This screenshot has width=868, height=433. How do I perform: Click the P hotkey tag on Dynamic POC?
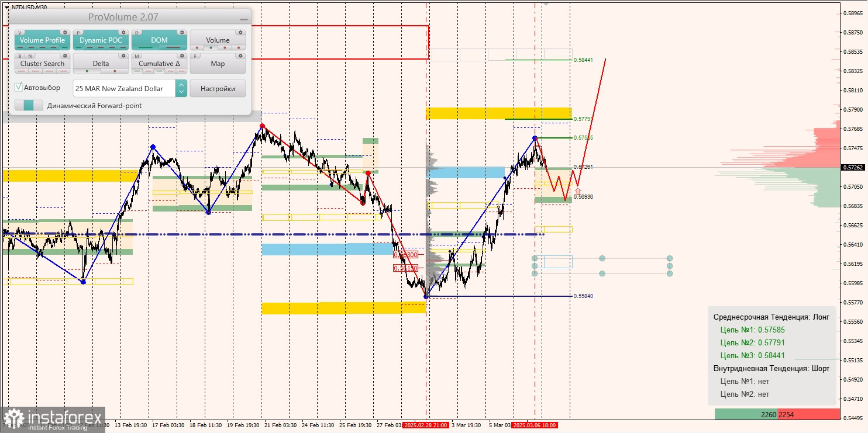(x=78, y=33)
